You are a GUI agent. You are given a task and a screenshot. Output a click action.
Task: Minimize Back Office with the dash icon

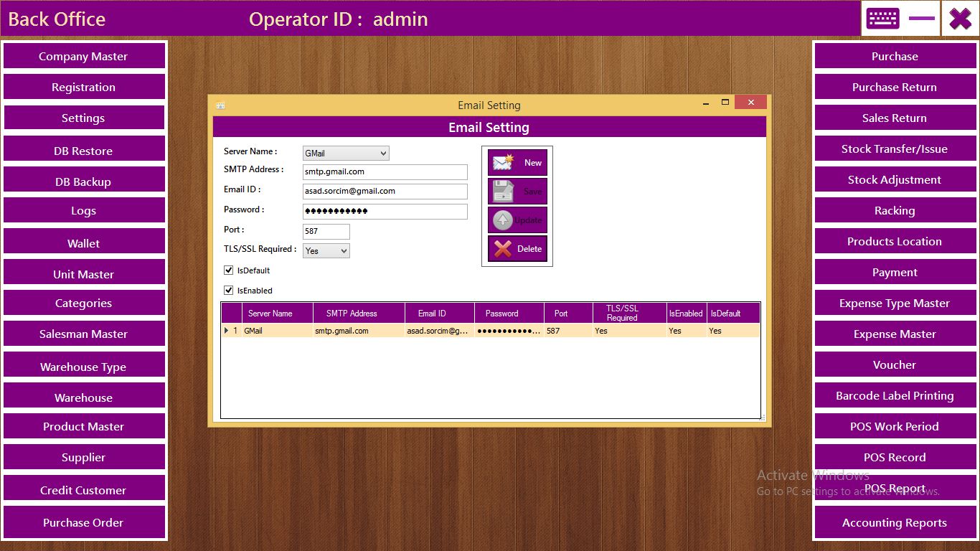[x=921, y=19]
